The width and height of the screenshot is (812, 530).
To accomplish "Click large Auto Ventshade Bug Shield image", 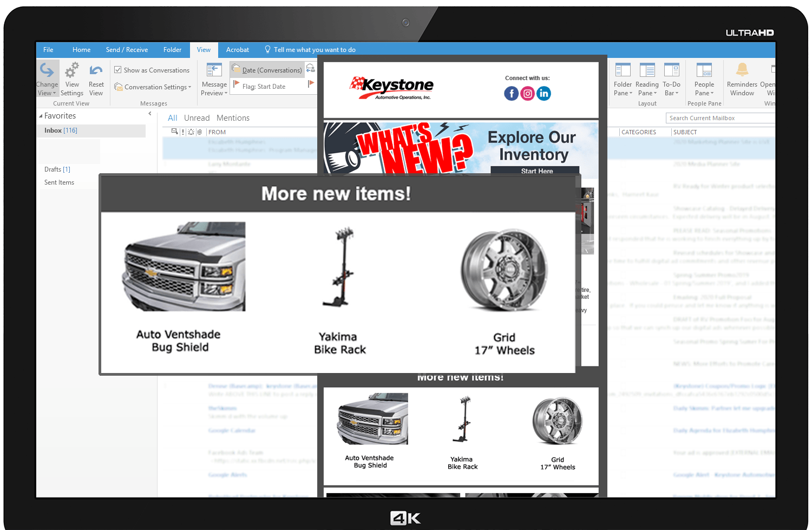I will [184, 266].
